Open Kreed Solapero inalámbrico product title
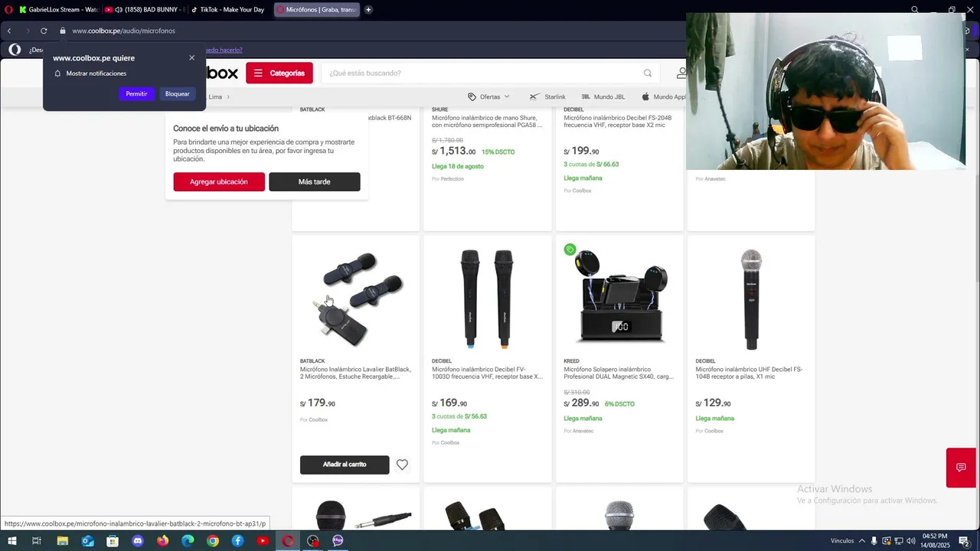This screenshot has width=980, height=551. (619, 373)
